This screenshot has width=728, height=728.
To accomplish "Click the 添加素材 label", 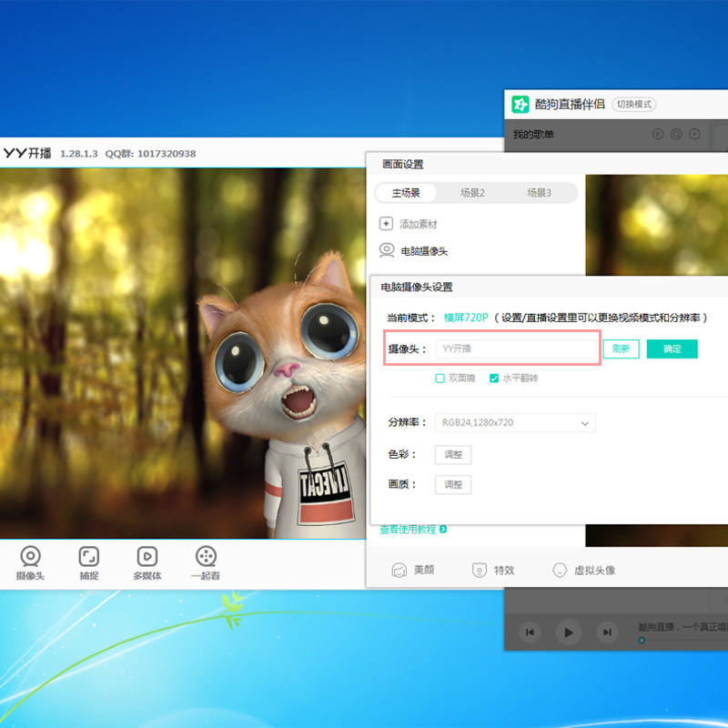I will click(x=419, y=224).
